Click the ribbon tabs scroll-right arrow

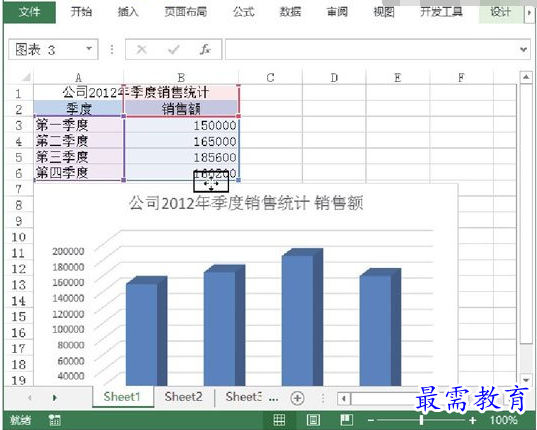(529, 13)
